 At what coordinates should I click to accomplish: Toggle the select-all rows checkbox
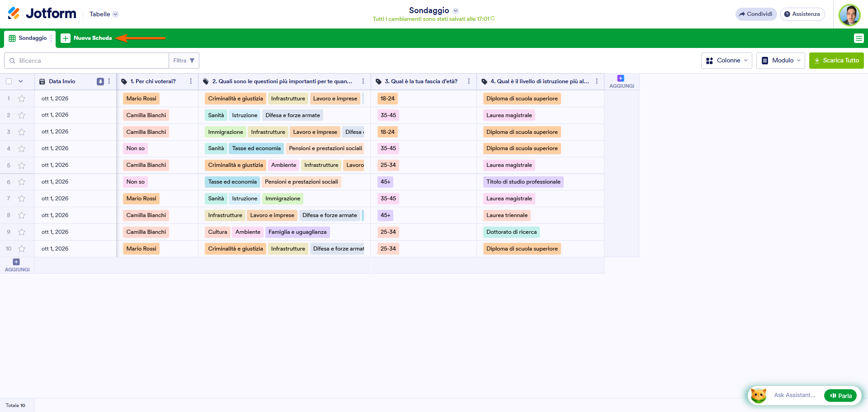point(9,81)
